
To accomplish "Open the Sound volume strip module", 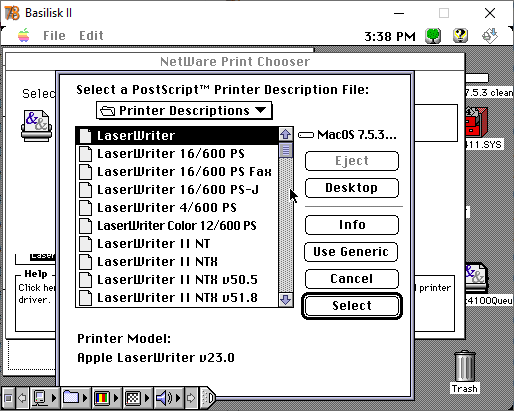I will coord(164,398).
